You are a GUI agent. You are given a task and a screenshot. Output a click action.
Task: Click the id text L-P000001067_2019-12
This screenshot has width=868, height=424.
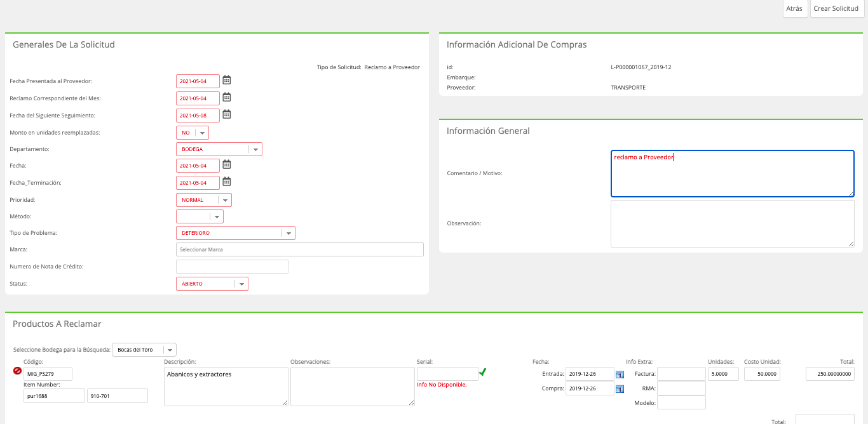point(641,67)
